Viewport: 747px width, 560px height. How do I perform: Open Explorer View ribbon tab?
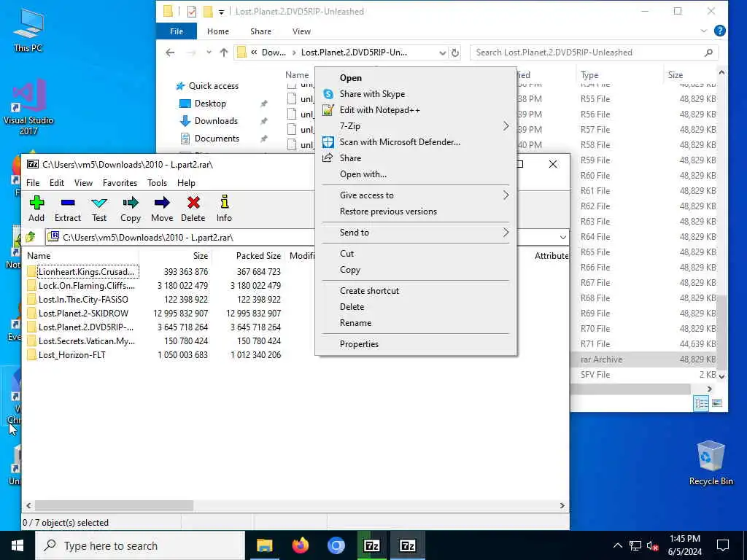click(x=301, y=31)
